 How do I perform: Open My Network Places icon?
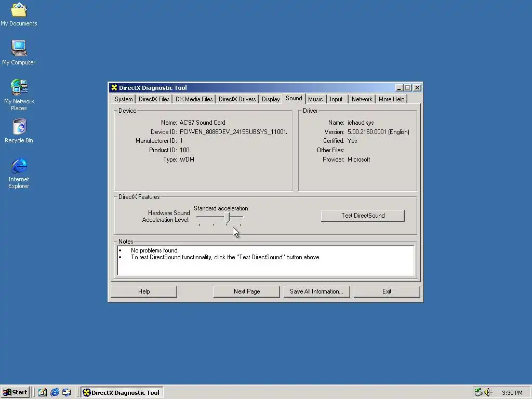coord(19,95)
